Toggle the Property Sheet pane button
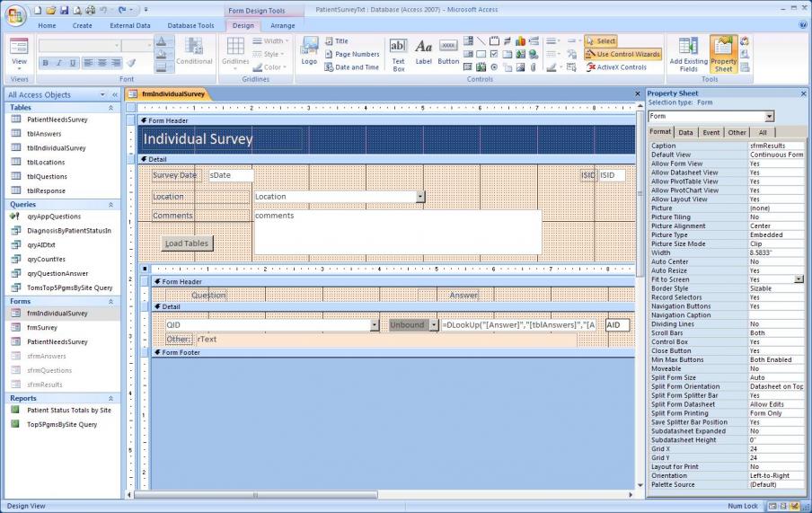Image resolution: width=812 pixels, height=513 pixels. [x=723, y=54]
